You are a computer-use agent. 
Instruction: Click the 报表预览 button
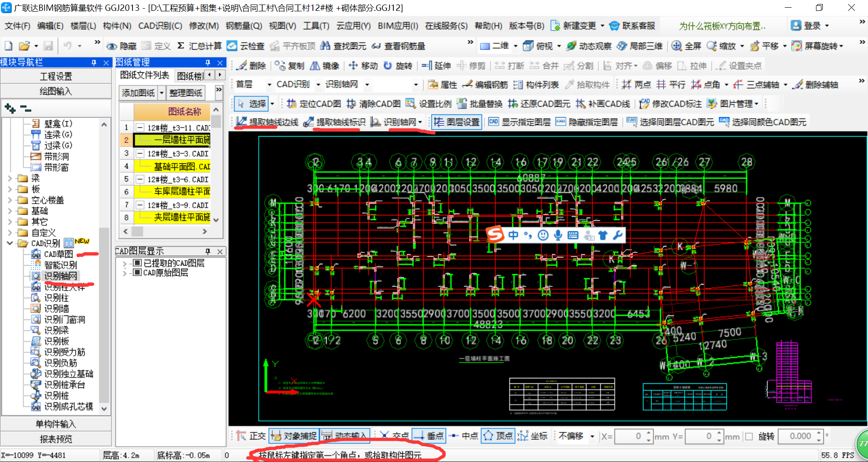point(56,439)
